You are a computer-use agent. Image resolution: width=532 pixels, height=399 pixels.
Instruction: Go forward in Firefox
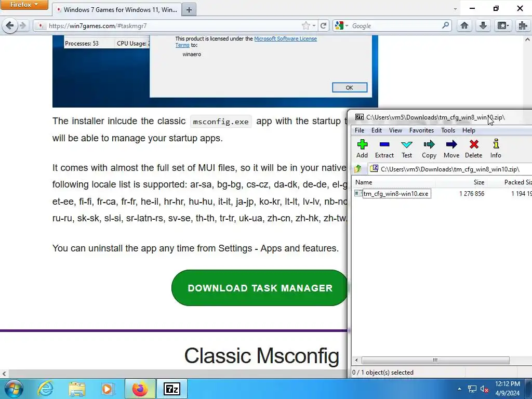[23, 25]
